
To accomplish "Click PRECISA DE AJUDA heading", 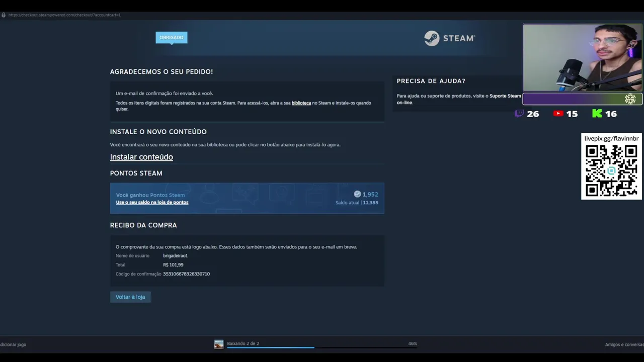I will [x=431, y=81].
